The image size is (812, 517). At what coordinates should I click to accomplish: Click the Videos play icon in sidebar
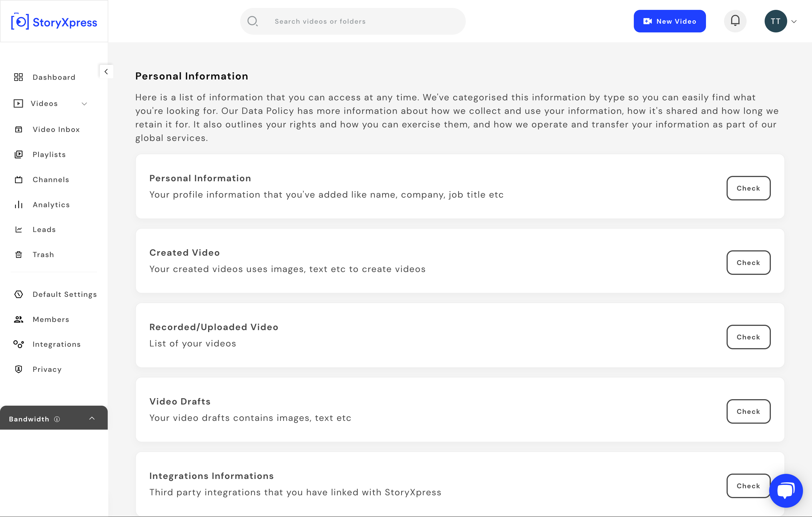click(x=18, y=103)
